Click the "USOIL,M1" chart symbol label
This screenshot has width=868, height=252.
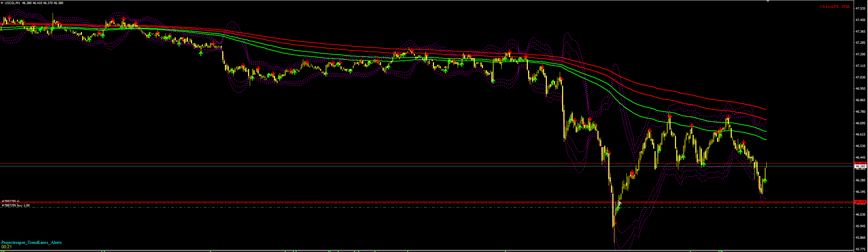[13, 3]
